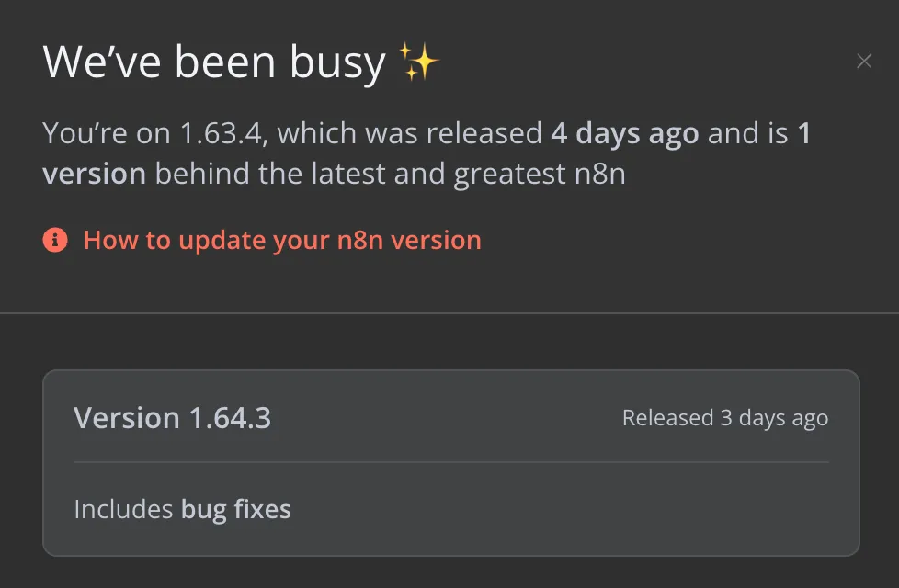Click the bold 4 days ago text
This screenshot has height=588, width=899.
coord(624,134)
